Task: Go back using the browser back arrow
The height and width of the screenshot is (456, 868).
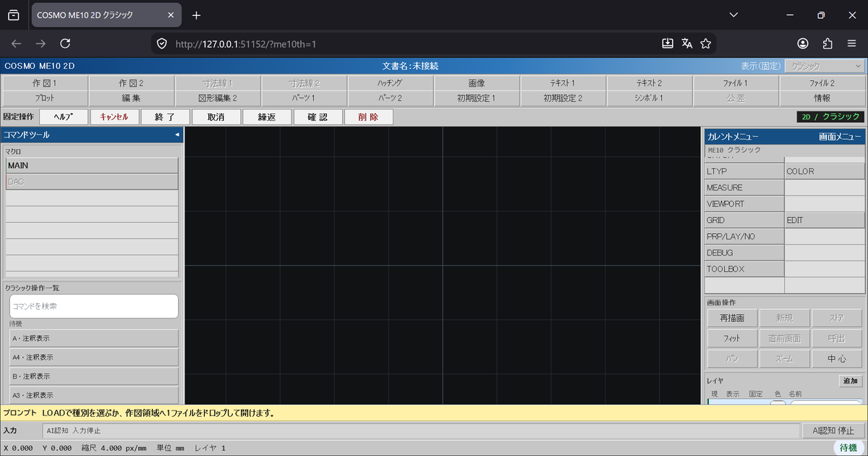Action: [16, 43]
